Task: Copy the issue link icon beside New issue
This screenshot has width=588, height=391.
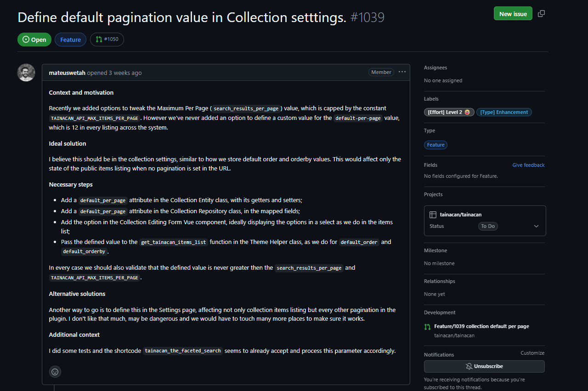Action: click(x=541, y=14)
